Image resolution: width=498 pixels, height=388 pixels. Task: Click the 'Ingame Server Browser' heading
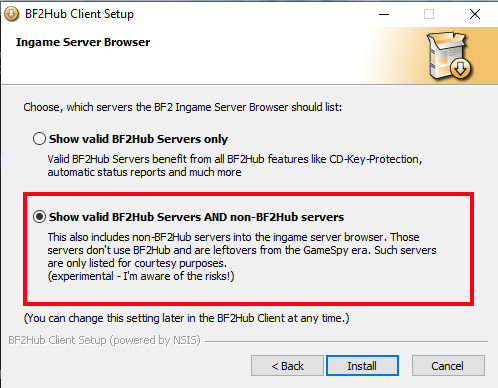(x=83, y=42)
